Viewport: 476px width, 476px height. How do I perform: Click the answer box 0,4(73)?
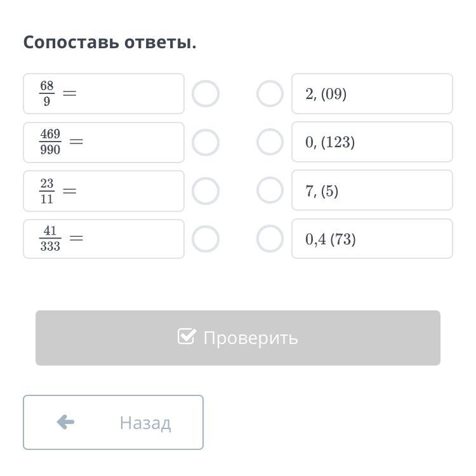click(372, 239)
